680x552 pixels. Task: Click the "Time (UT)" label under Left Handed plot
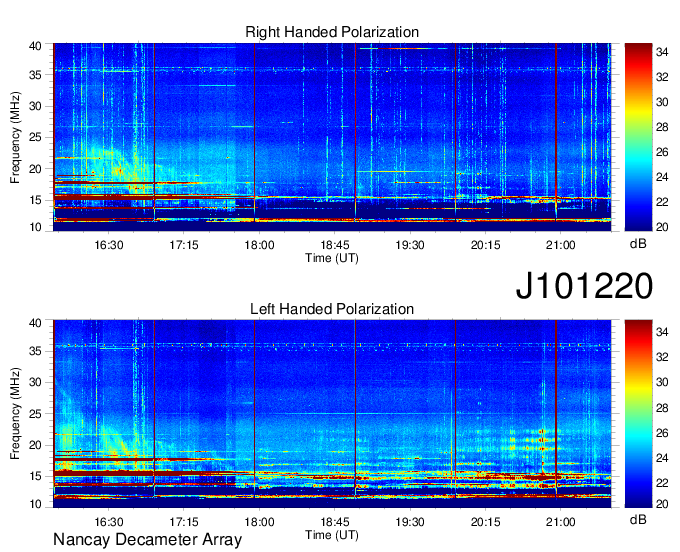pyautogui.click(x=332, y=535)
